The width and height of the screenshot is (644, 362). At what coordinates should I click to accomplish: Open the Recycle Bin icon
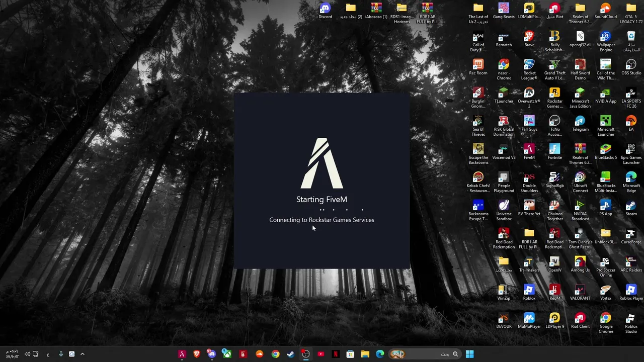[631, 41]
